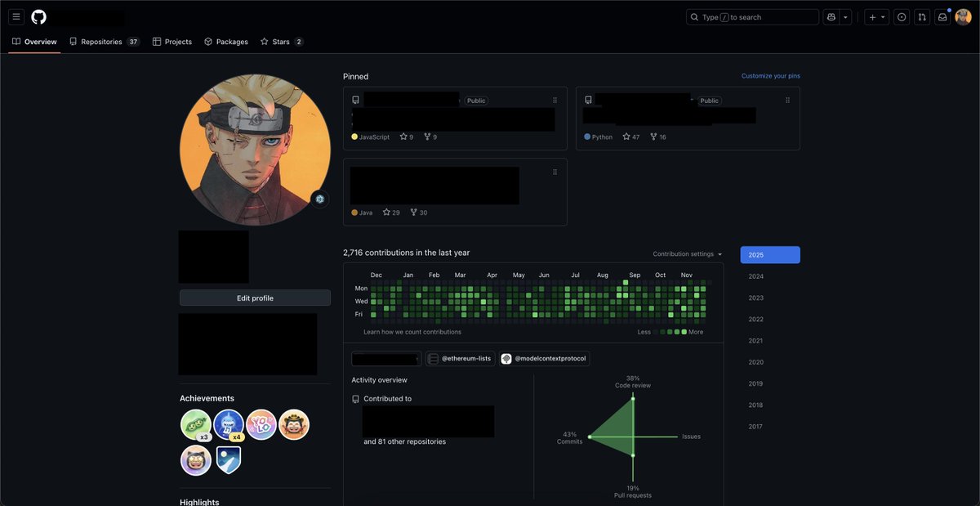Open the Starstruck achievement badge
This screenshot has width=980, height=506.
pyautogui.click(x=196, y=460)
